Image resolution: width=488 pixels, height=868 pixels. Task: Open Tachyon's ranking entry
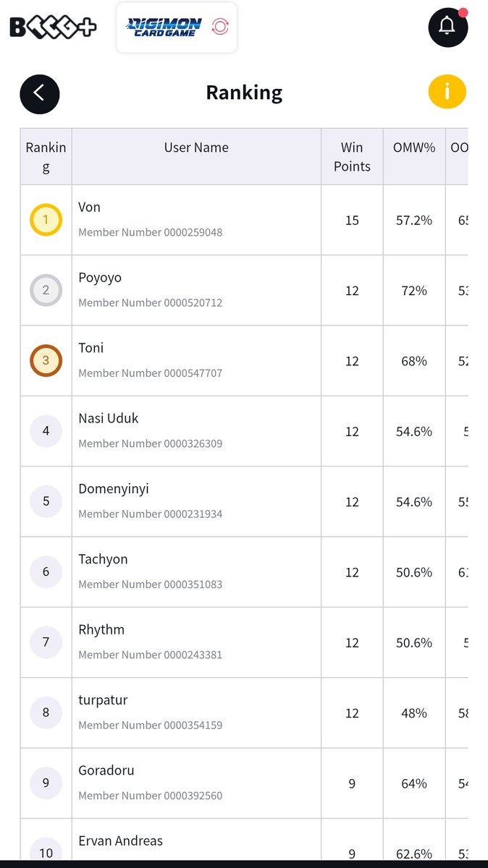pyautogui.click(x=244, y=572)
